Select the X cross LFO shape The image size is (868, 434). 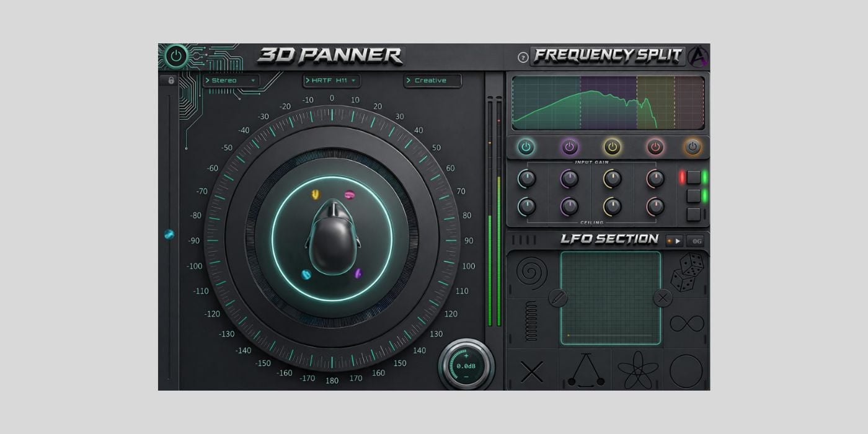click(532, 372)
